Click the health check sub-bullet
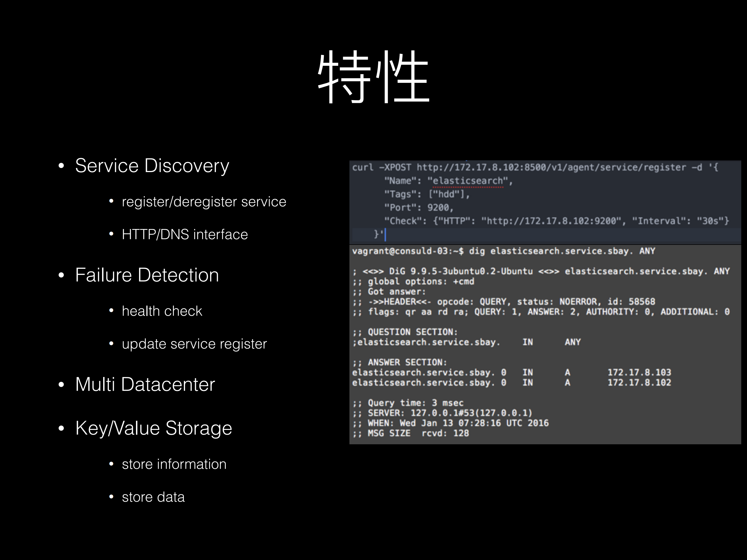Image resolution: width=747 pixels, height=560 pixels. point(162,311)
